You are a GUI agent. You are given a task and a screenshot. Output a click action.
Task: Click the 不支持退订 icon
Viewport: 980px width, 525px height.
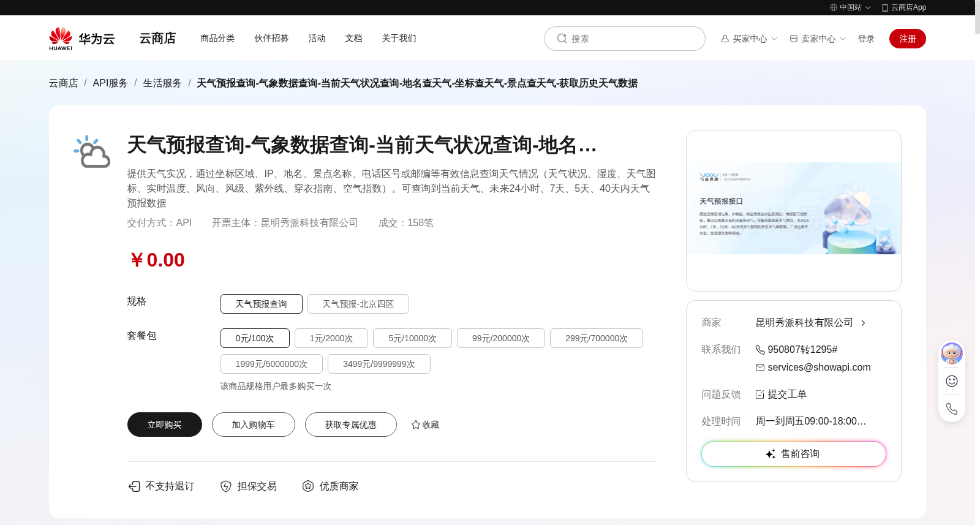[x=134, y=486]
